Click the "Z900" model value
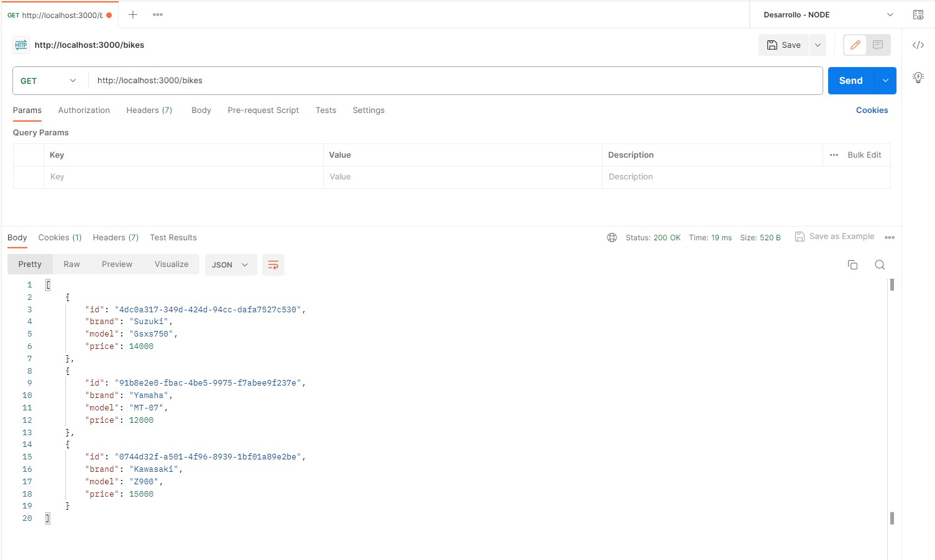Viewport: 935px width, 560px height. [x=144, y=482]
